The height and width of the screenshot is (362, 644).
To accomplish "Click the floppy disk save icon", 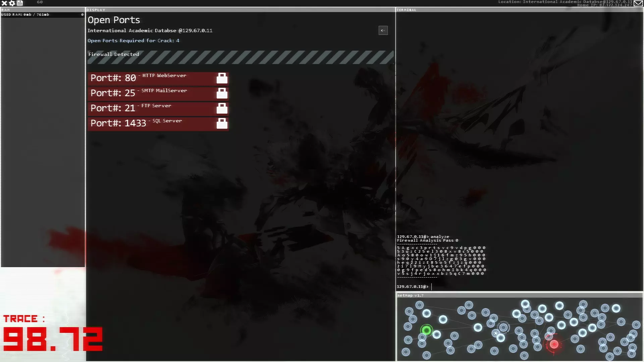I will point(20,3).
